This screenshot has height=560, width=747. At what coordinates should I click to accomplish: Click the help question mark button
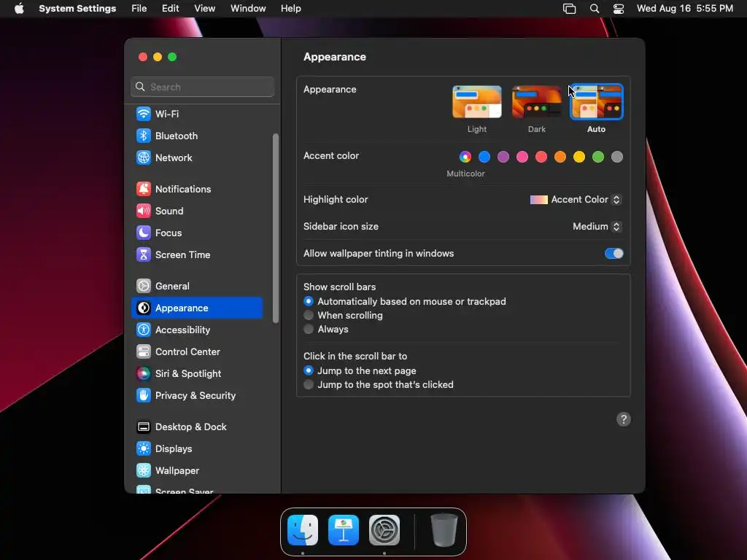tap(623, 419)
